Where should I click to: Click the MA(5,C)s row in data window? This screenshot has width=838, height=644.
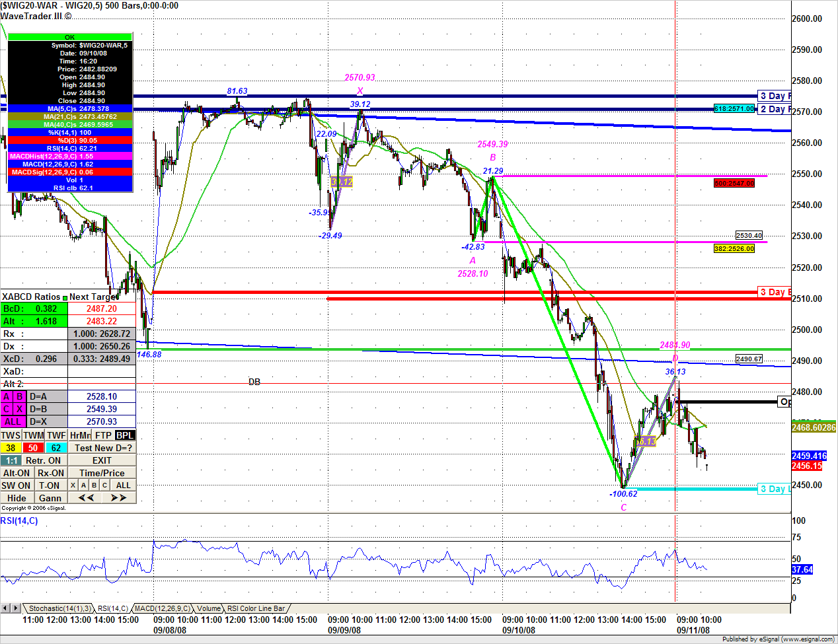pyautogui.click(x=70, y=109)
